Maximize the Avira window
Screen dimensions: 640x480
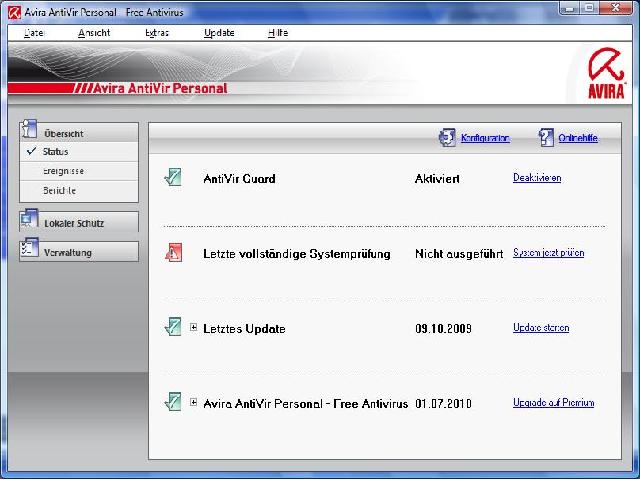(x=589, y=8)
